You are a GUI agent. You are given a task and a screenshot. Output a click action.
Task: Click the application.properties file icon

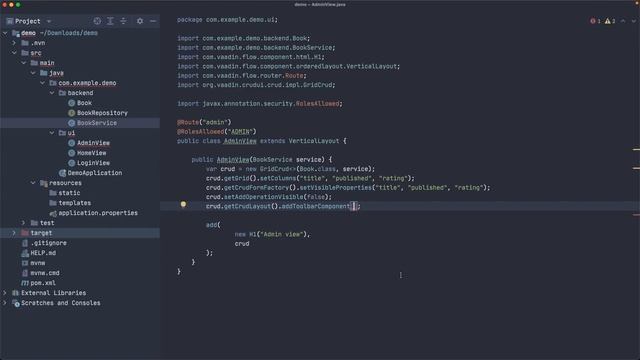click(53, 213)
